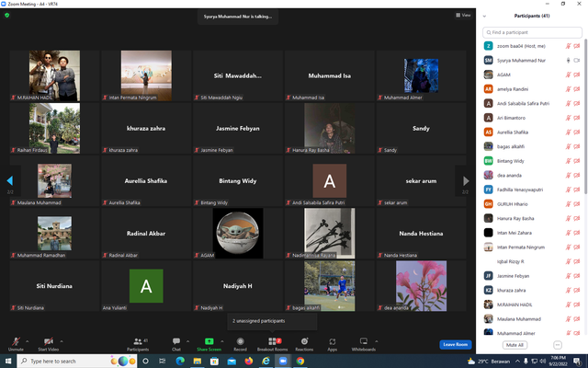Toggle video icon for Syurya Muhammad Nur
Image resolution: width=588 pixels, height=368 pixels.
[577, 61]
